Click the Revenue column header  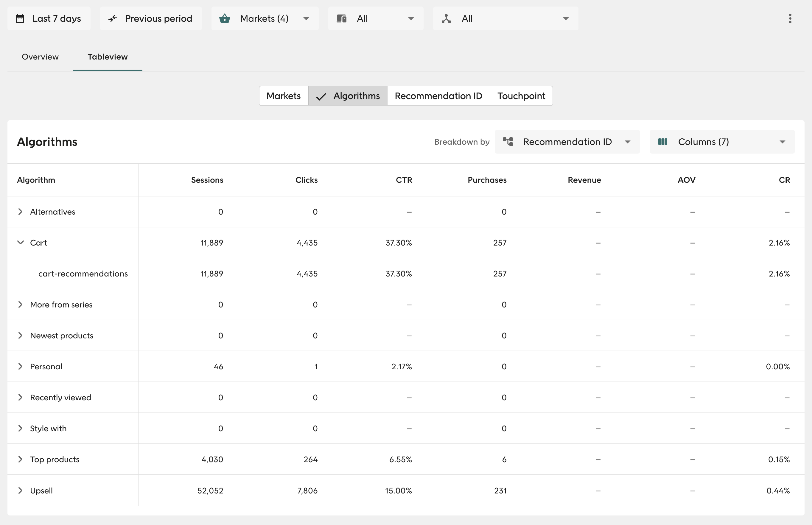tap(584, 180)
